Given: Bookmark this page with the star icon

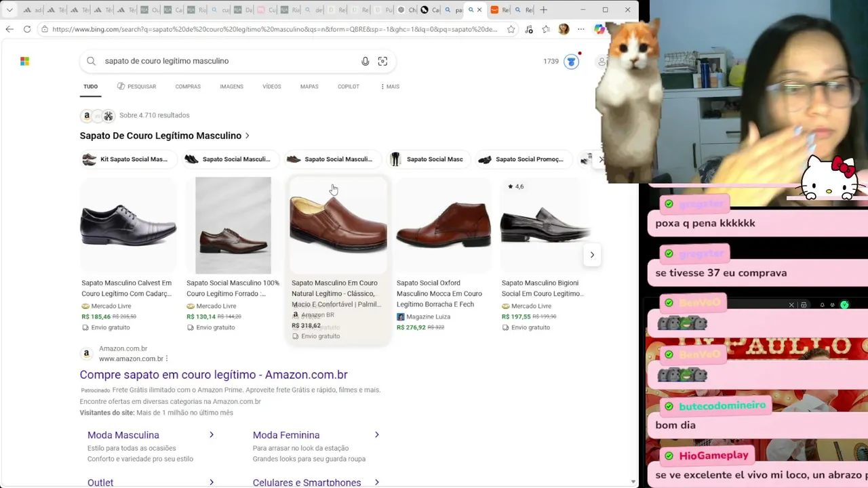Looking at the screenshot, I should (511, 29).
